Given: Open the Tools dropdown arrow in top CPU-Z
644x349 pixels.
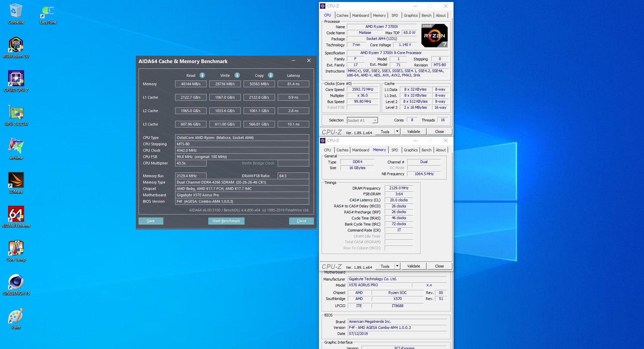Looking at the screenshot, I should 397,132.
